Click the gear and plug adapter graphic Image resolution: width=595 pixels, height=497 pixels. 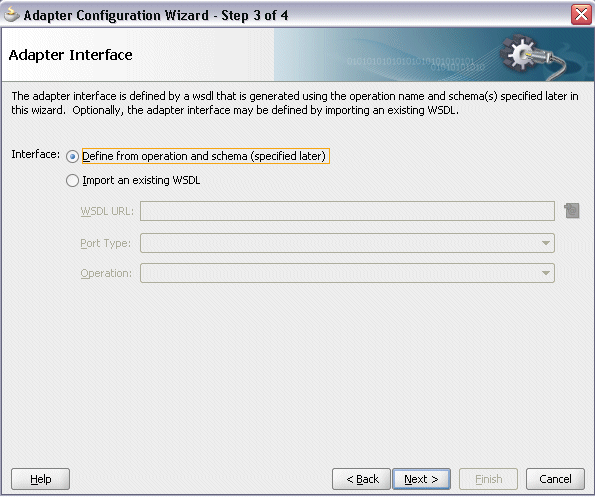pos(535,57)
